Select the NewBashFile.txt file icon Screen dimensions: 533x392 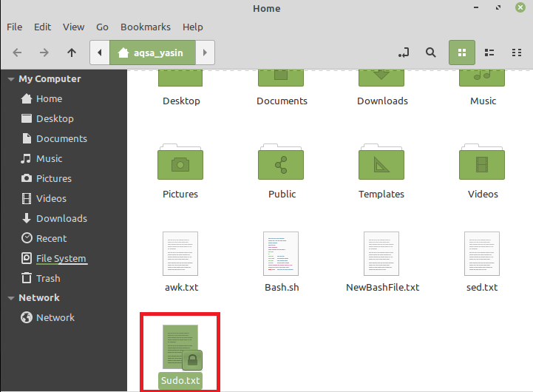coord(381,254)
